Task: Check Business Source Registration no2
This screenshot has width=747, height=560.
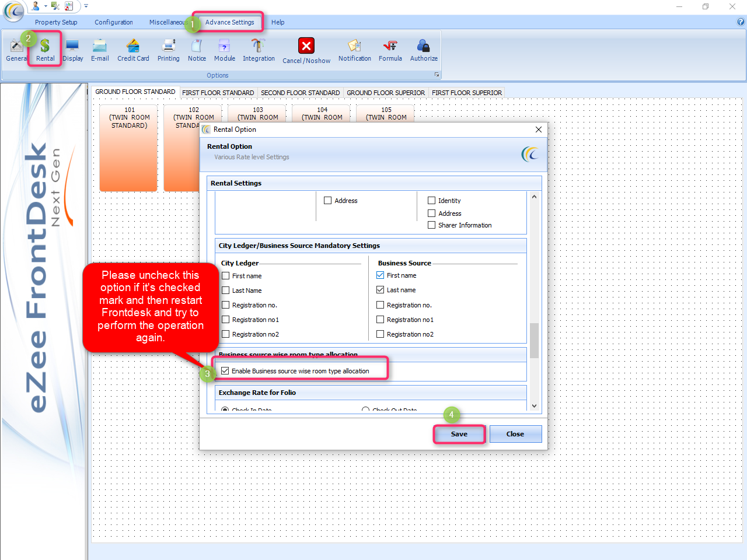Action: coord(381,334)
